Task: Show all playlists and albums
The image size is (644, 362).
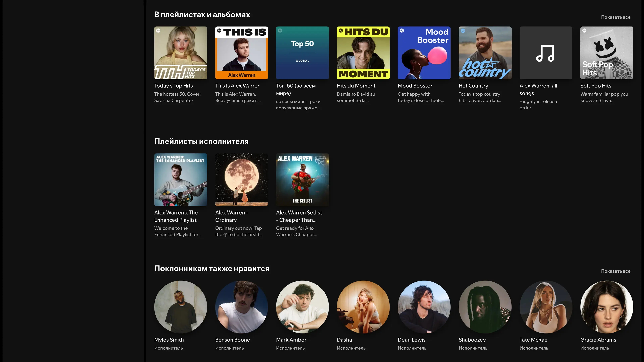Action: (x=615, y=17)
